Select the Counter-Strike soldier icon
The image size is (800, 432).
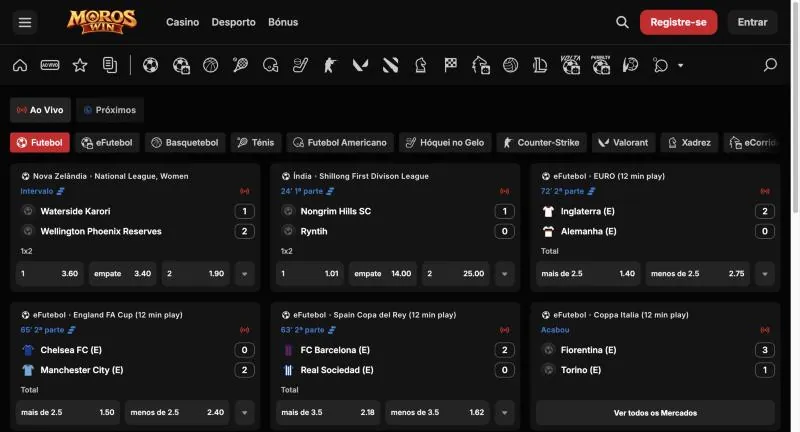pos(330,65)
